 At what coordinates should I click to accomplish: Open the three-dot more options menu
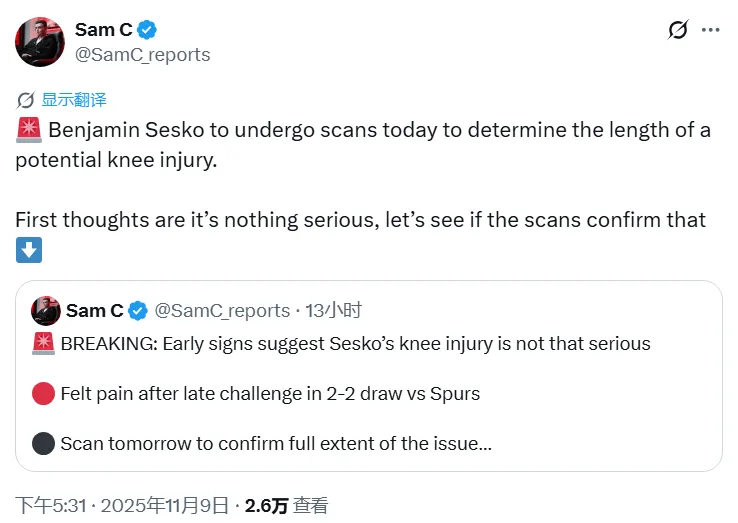point(710,30)
